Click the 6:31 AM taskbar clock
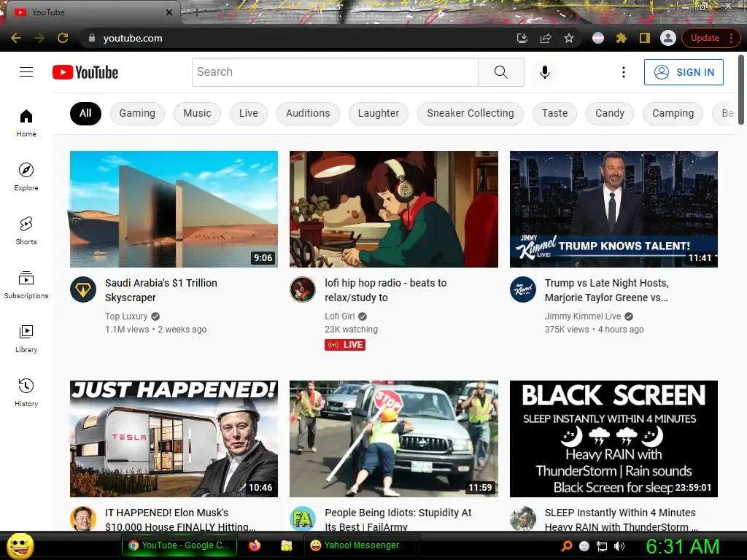This screenshot has height=560, width=747. click(682, 546)
